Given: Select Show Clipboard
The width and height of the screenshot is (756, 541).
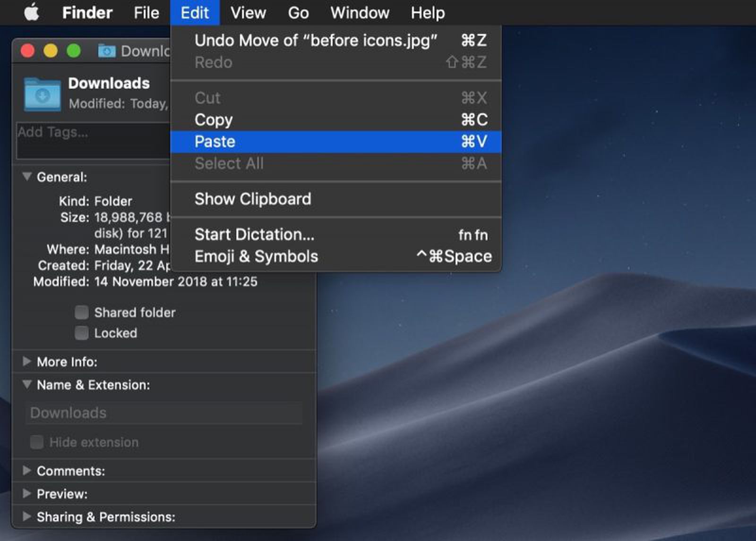Looking at the screenshot, I should (253, 199).
